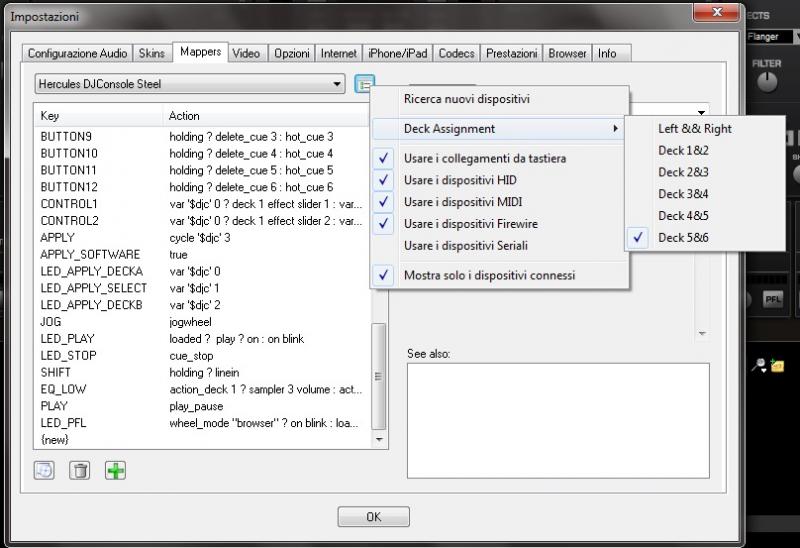
Task: Select the CONTROL2 mapping row
Action: click(202, 221)
